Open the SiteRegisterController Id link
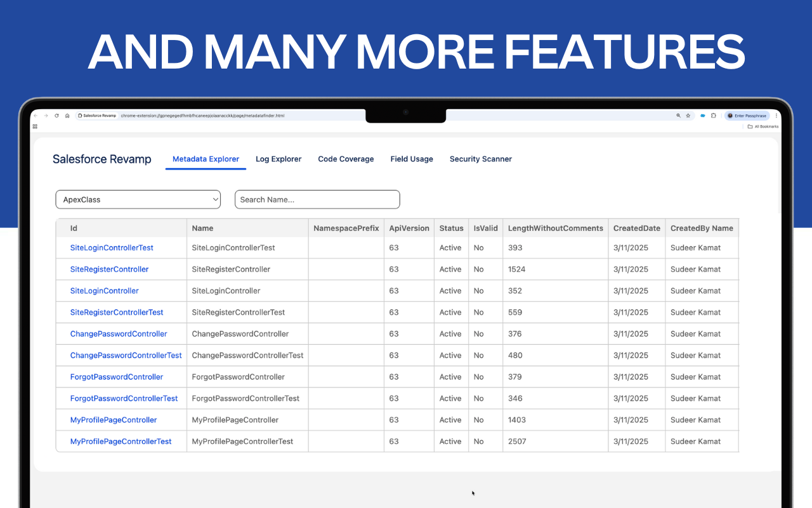 tap(109, 269)
